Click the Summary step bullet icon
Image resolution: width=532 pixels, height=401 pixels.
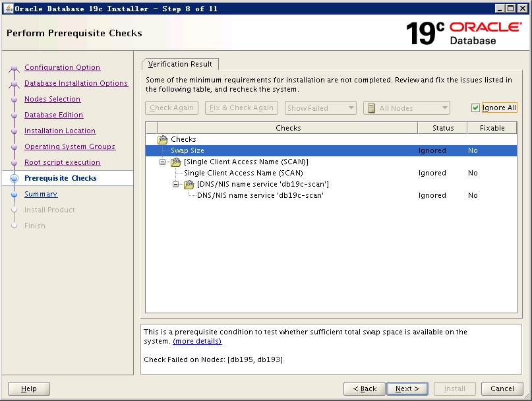coord(14,194)
